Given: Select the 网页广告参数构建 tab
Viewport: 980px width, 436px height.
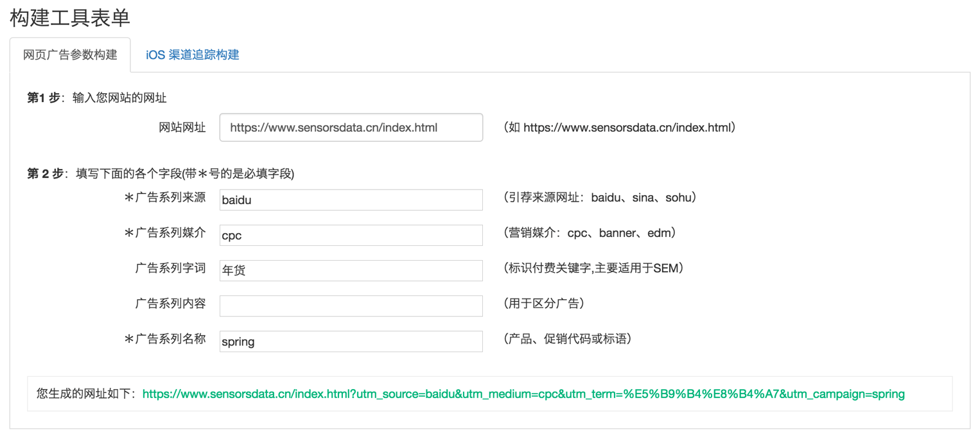Looking at the screenshot, I should [x=70, y=55].
